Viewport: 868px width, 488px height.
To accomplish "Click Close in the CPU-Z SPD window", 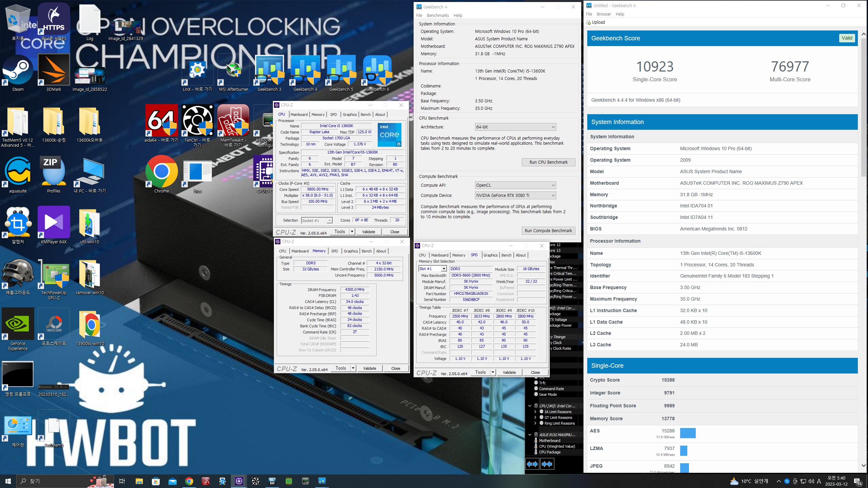I will coord(535,372).
